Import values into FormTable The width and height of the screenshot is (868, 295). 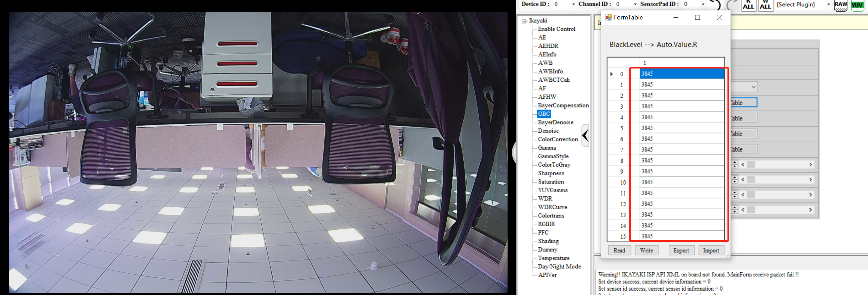coord(711,250)
